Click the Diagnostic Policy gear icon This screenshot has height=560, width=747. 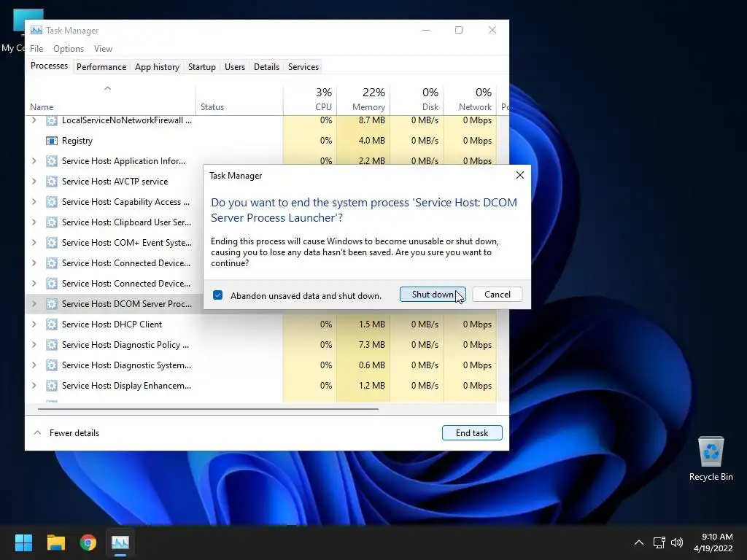click(52, 345)
